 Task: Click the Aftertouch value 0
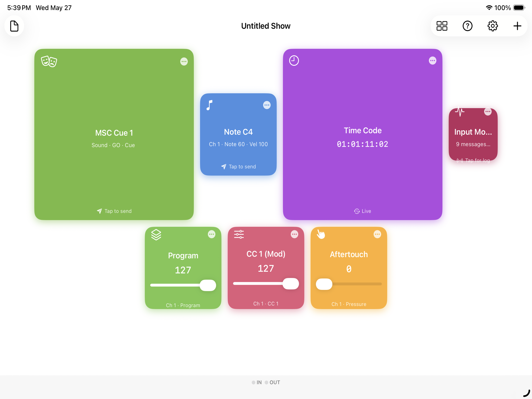[x=349, y=269]
